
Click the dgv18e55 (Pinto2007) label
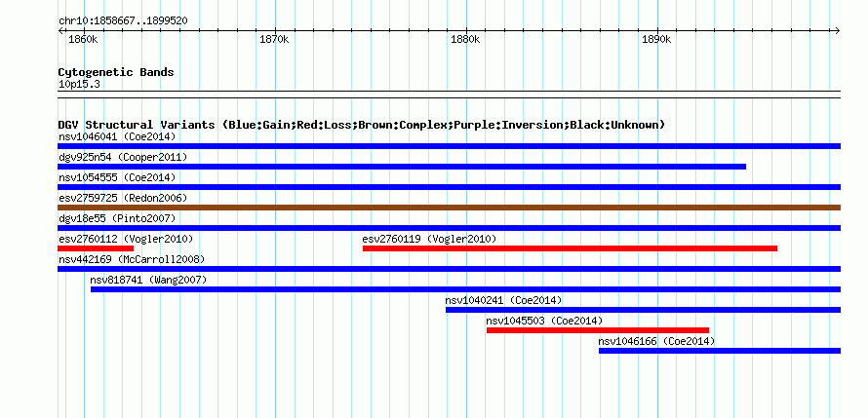click(x=117, y=218)
